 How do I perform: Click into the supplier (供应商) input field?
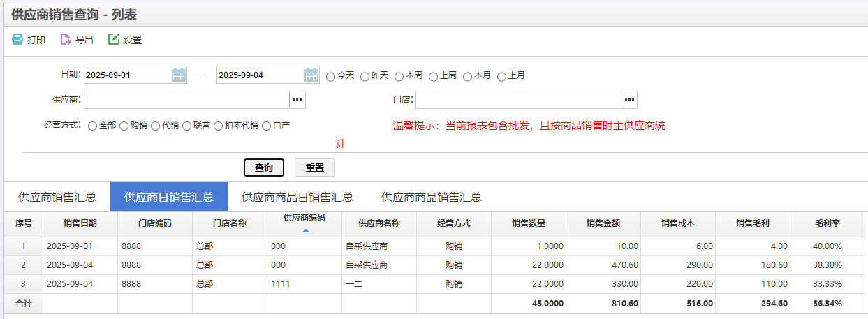[x=186, y=100]
